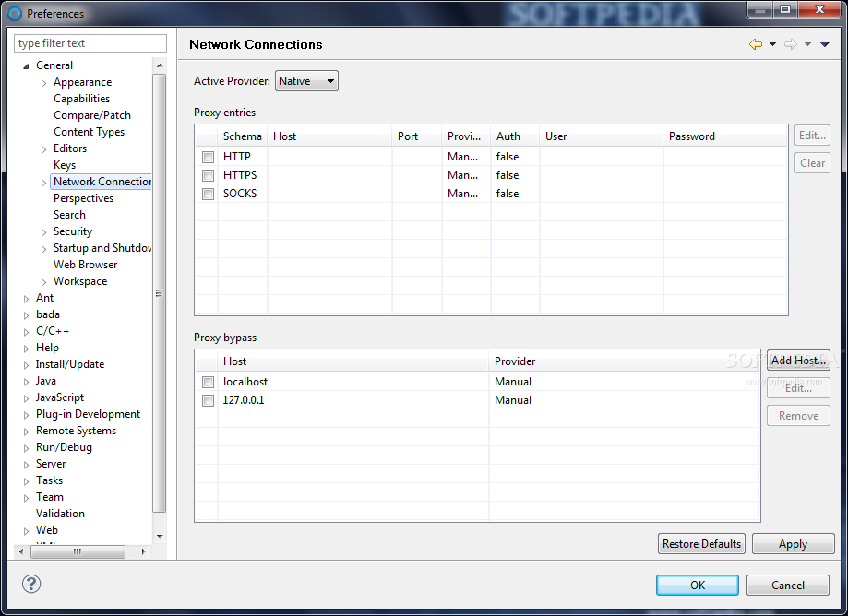Select the Tasks category

(x=49, y=480)
